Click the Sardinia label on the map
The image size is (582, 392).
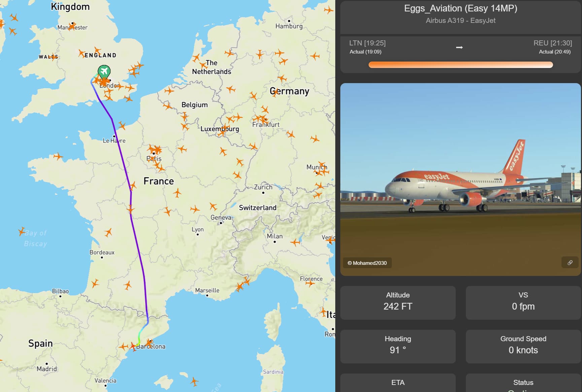[x=273, y=372]
